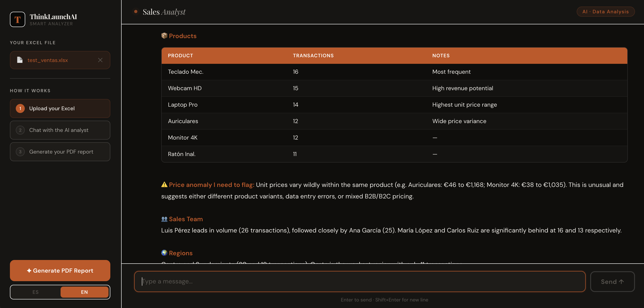Click the Most frequent note
This screenshot has width=644, height=308.
click(451, 72)
